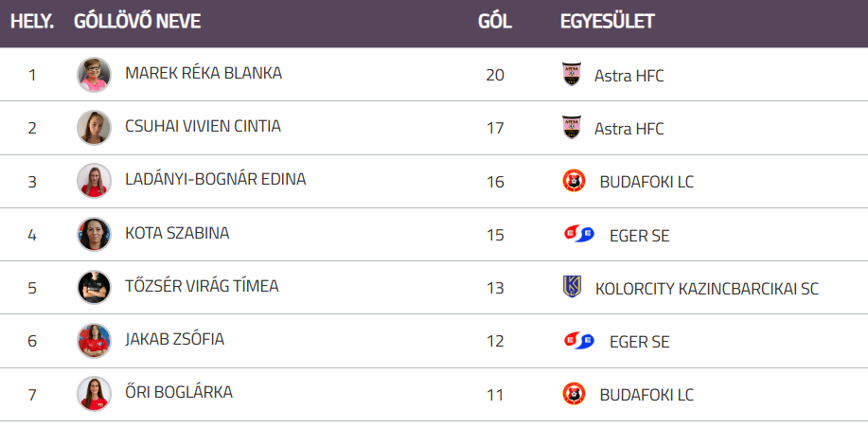Open the KOLORCITY KAZINCBARCIKAI SC team link
This screenshot has width=868, height=428.
tap(706, 289)
